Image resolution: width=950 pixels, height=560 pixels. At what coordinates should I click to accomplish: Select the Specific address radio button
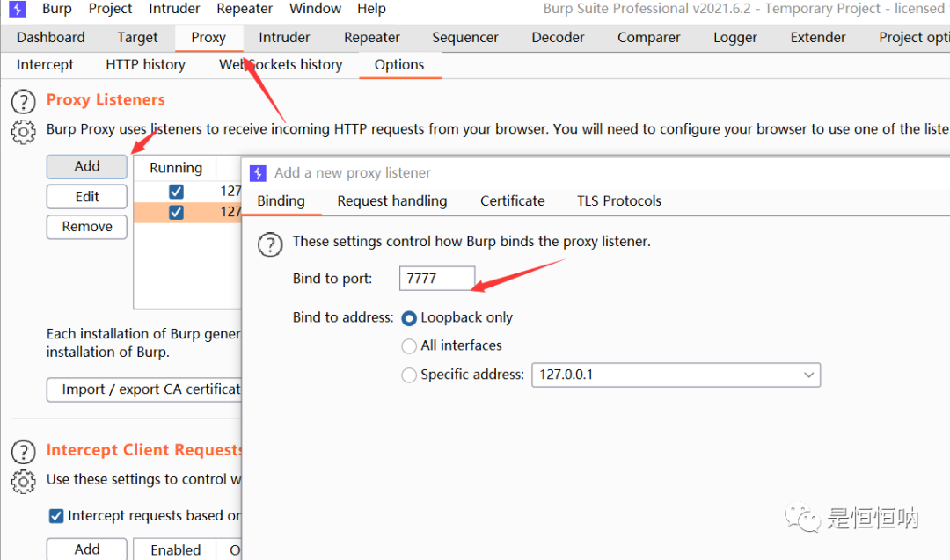409,375
